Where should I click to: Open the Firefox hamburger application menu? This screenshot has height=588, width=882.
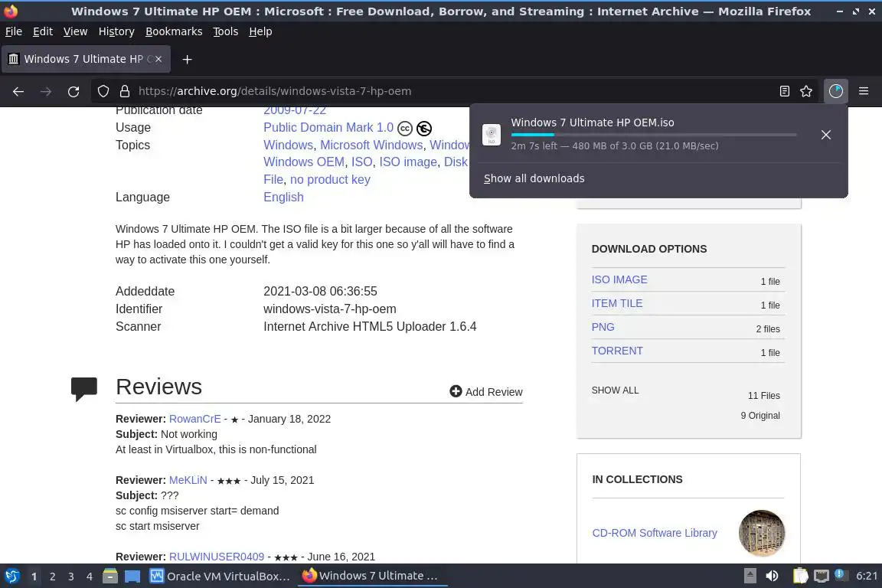coord(864,91)
